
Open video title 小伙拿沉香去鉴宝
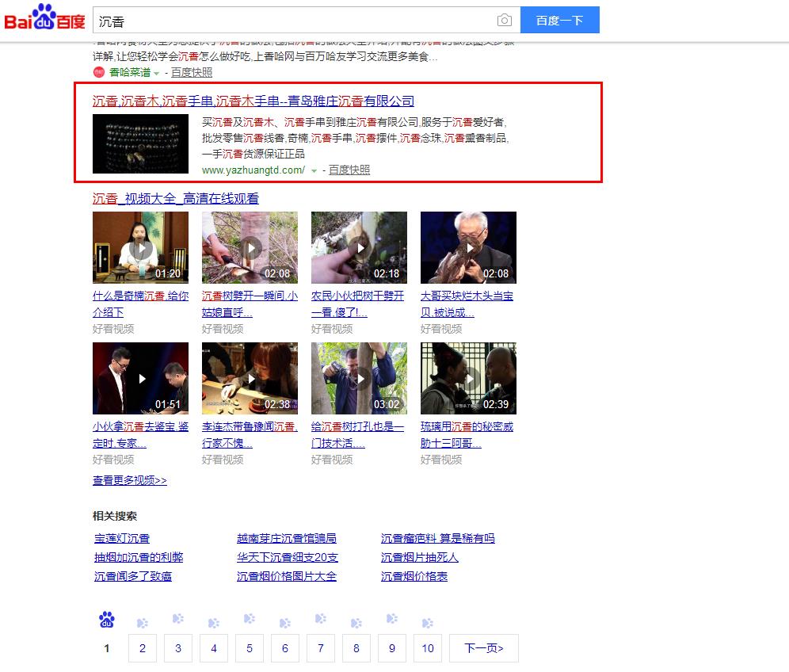click(x=140, y=435)
